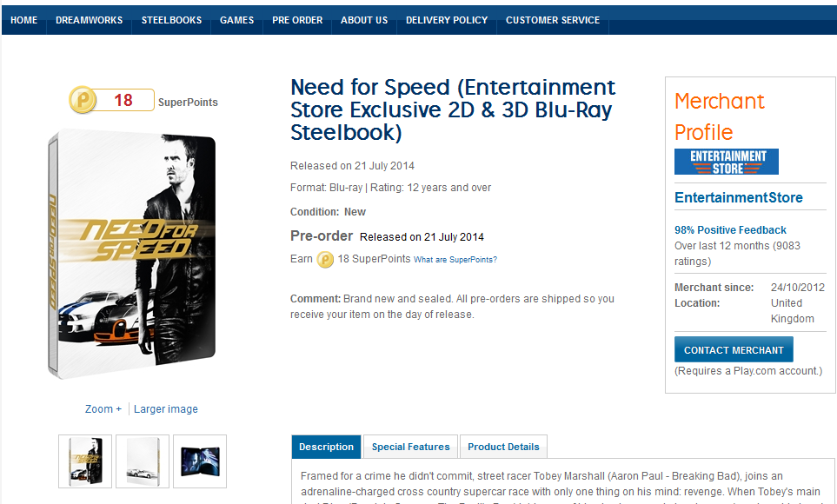This screenshot has height=504, width=837.
Task: Go to CUSTOMER SERVICE
Action: pos(553,20)
